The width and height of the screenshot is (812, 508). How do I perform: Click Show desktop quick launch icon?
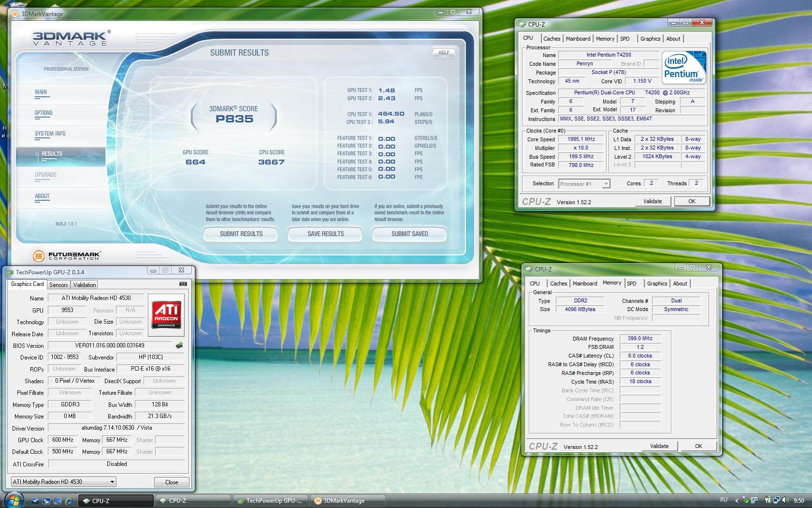(58, 501)
